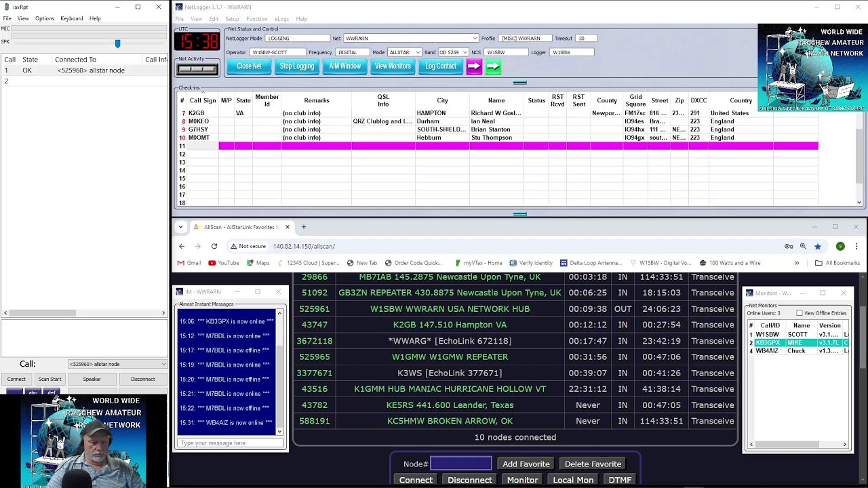
Task: Click the Node# input field
Action: (461, 464)
